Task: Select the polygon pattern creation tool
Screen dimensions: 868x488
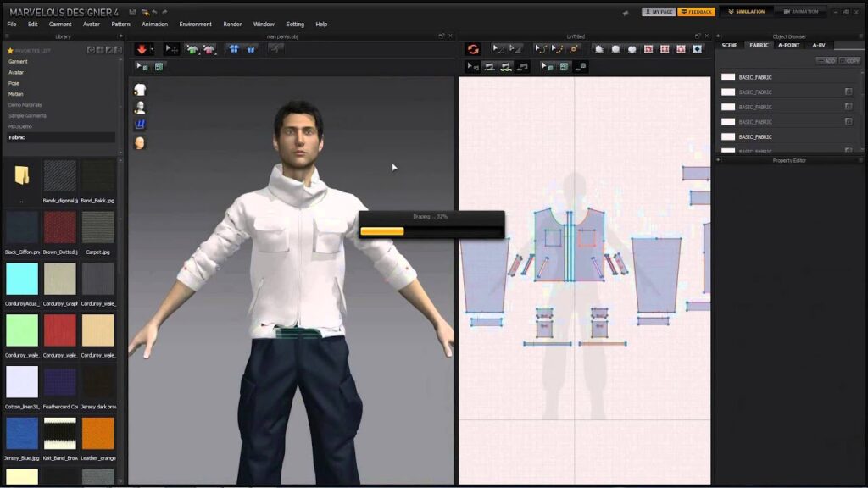Action: [598, 49]
